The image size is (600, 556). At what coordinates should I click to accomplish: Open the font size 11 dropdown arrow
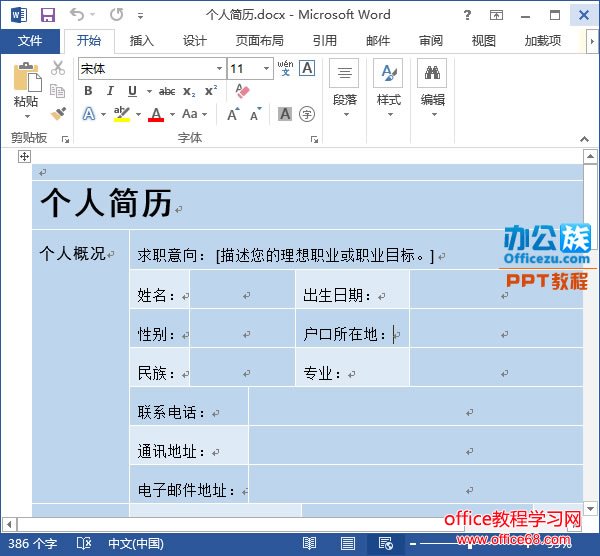[x=266, y=69]
